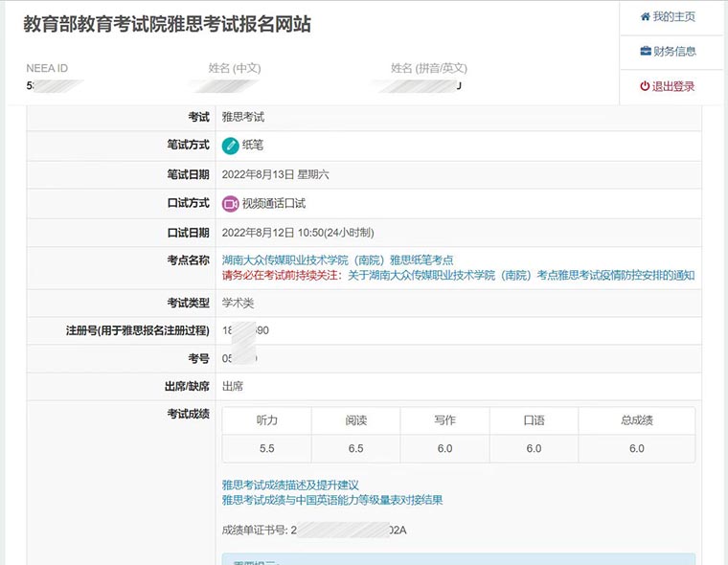Click the 口语 column header
728x565 pixels.
pyautogui.click(x=534, y=420)
